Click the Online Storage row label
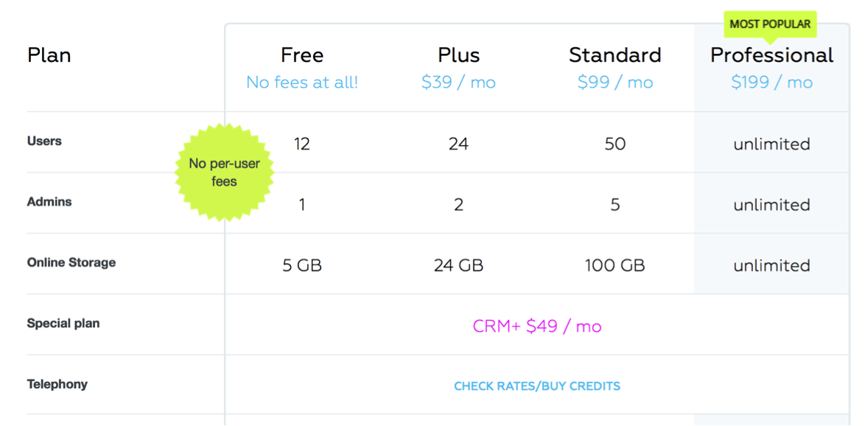Image resolution: width=868 pixels, height=426 pixels. point(71,262)
